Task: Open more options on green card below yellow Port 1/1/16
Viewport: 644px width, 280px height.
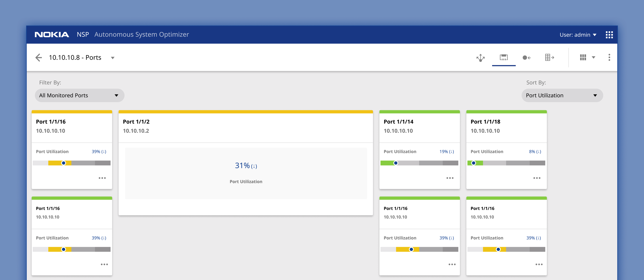Action: click(x=104, y=264)
